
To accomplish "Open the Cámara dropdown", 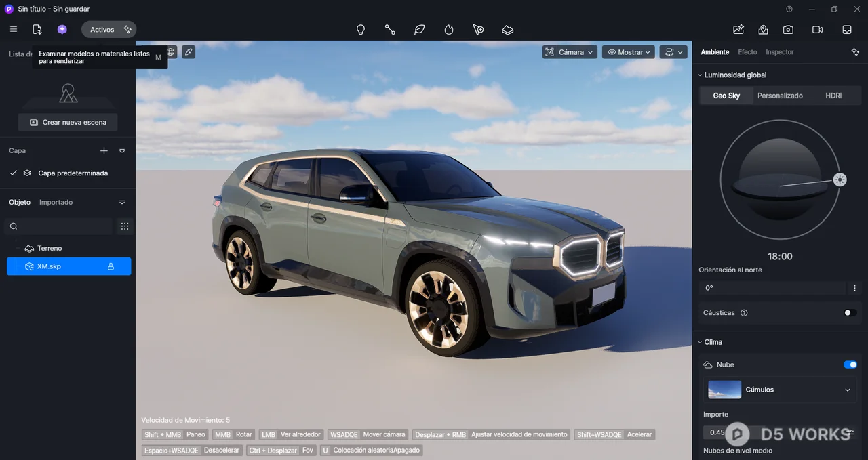I will coord(570,52).
